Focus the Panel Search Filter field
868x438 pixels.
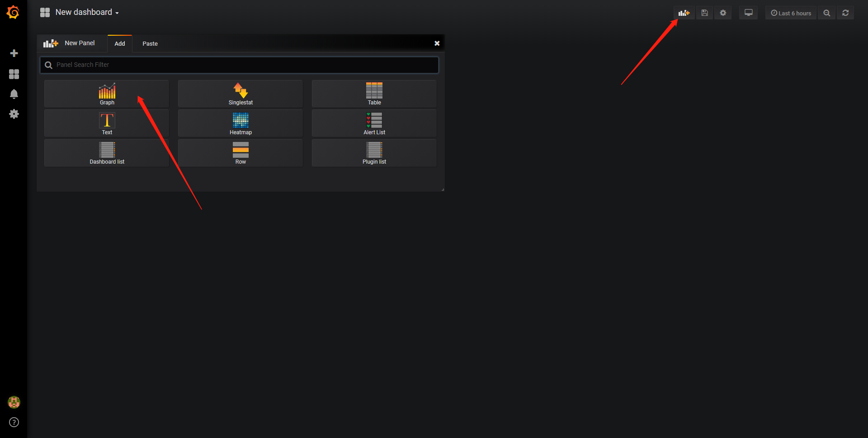coord(239,65)
